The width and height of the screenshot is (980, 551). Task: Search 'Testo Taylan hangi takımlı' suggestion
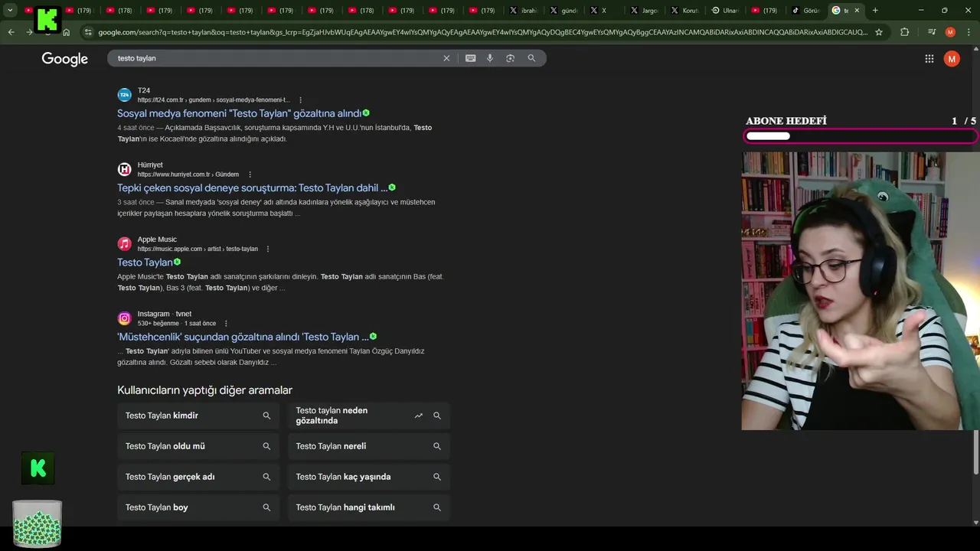point(369,507)
